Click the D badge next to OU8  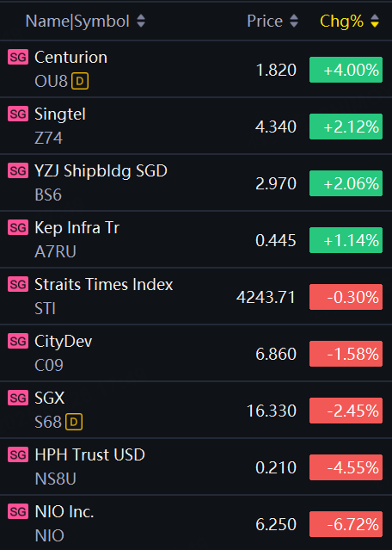(80, 81)
